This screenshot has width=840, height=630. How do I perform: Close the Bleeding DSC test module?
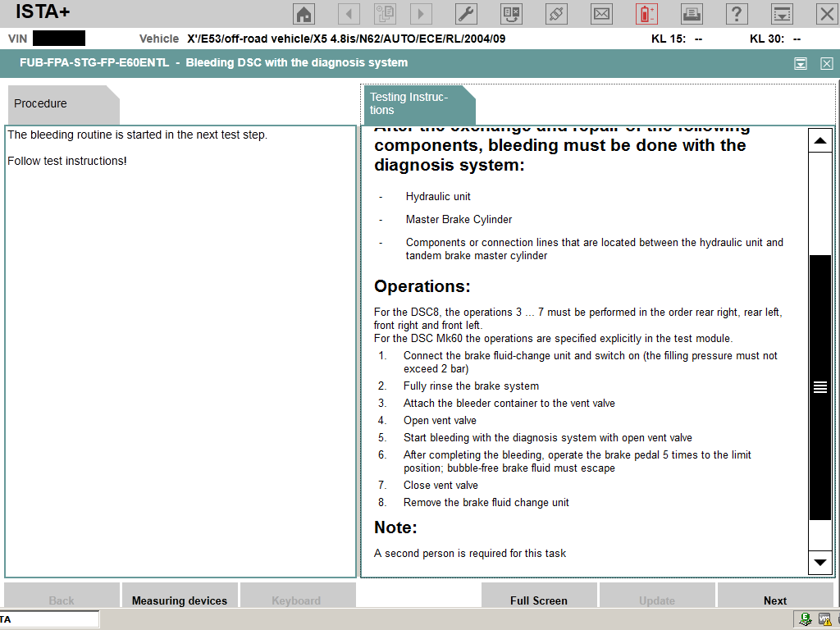coord(827,64)
